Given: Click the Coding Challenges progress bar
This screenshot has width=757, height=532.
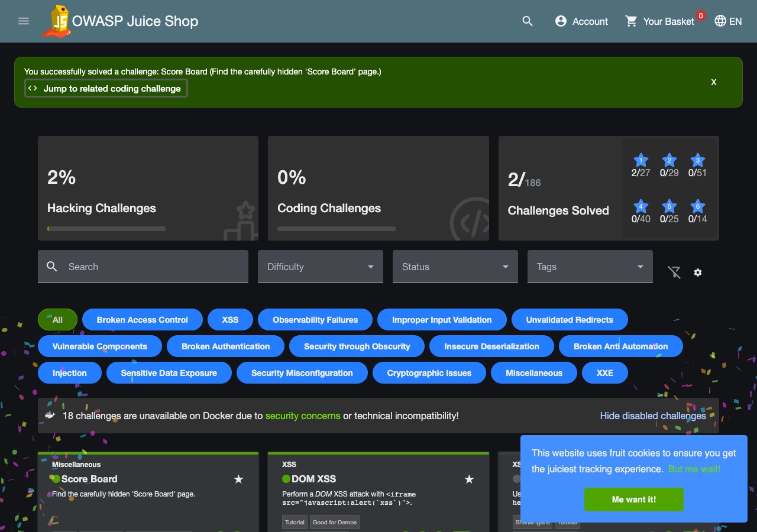Looking at the screenshot, I should pos(337,229).
